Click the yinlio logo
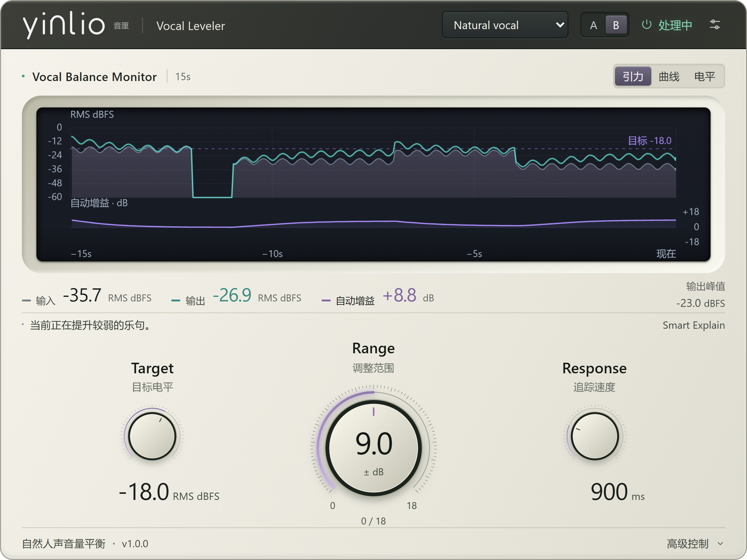Viewport: 747px width, 560px height. 64,25
